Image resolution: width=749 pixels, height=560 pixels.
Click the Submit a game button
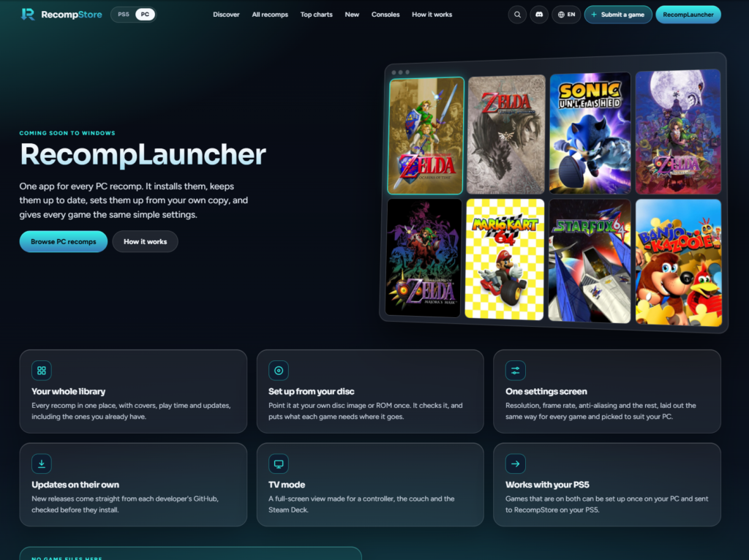click(x=618, y=15)
